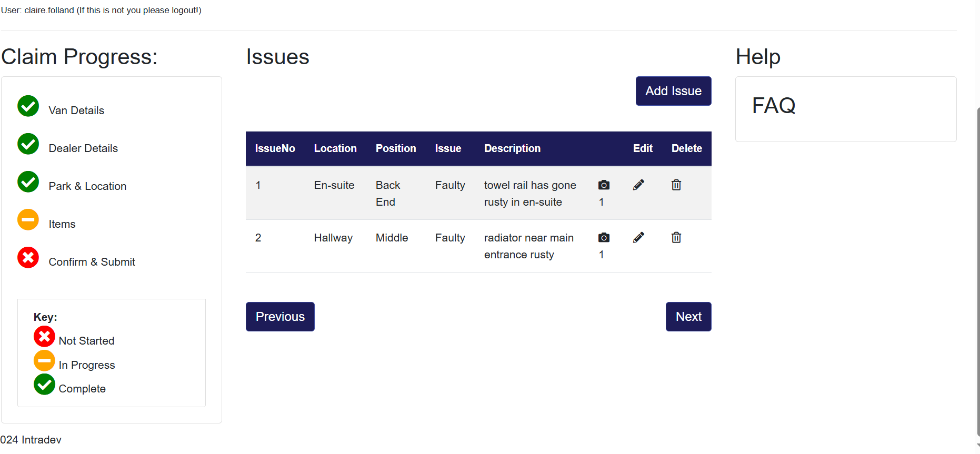Click orange in-progress icon beside Items
This screenshot has width=980, height=454.
pyautogui.click(x=28, y=220)
